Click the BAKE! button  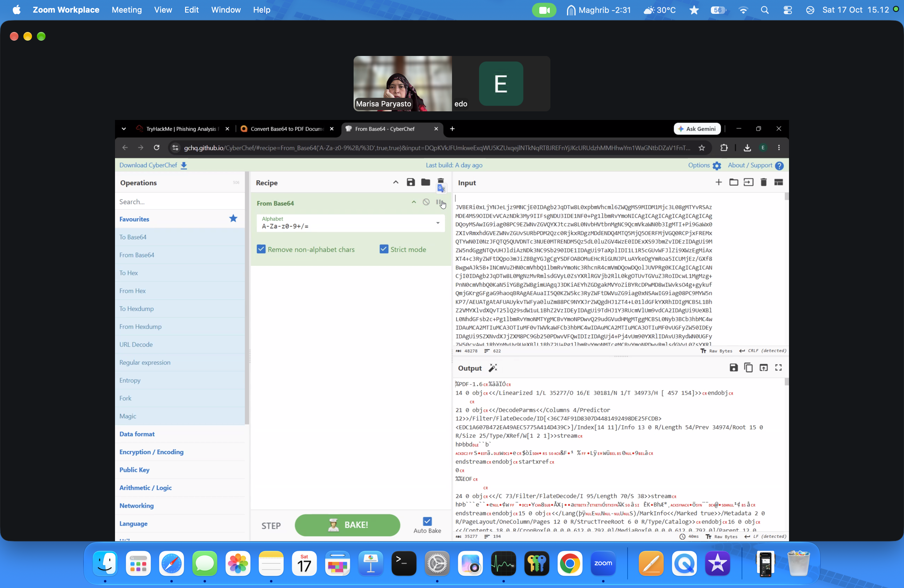coord(347,525)
